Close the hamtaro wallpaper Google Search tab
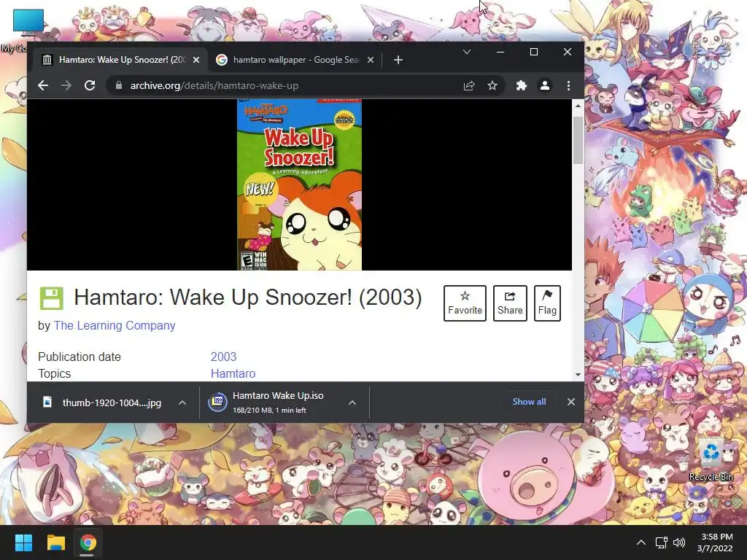 371,60
